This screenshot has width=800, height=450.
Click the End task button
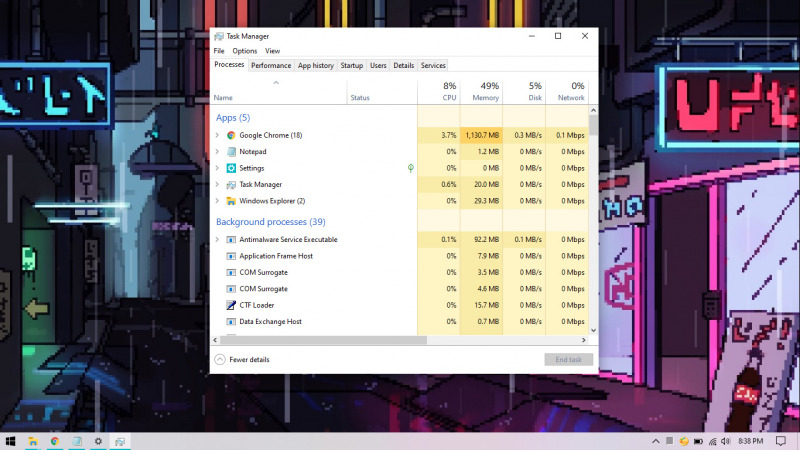tap(568, 360)
